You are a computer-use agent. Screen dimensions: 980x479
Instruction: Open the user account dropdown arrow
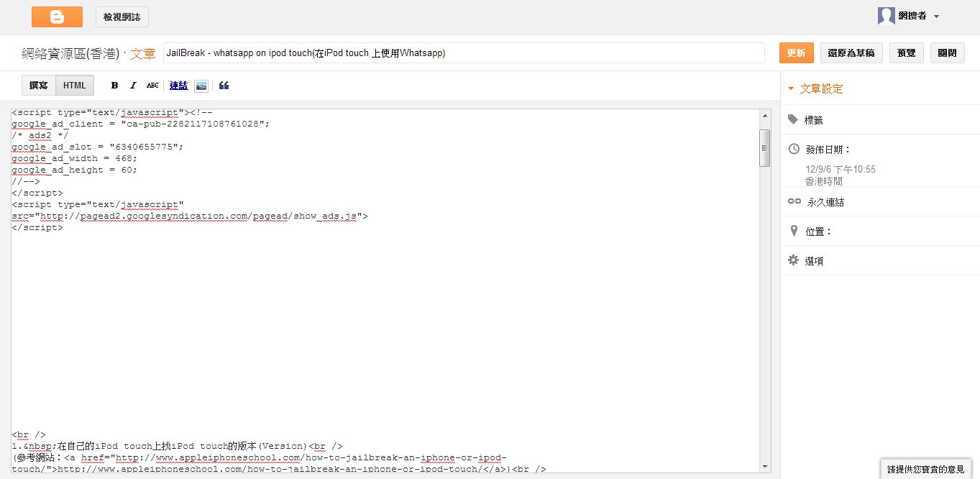(x=936, y=17)
